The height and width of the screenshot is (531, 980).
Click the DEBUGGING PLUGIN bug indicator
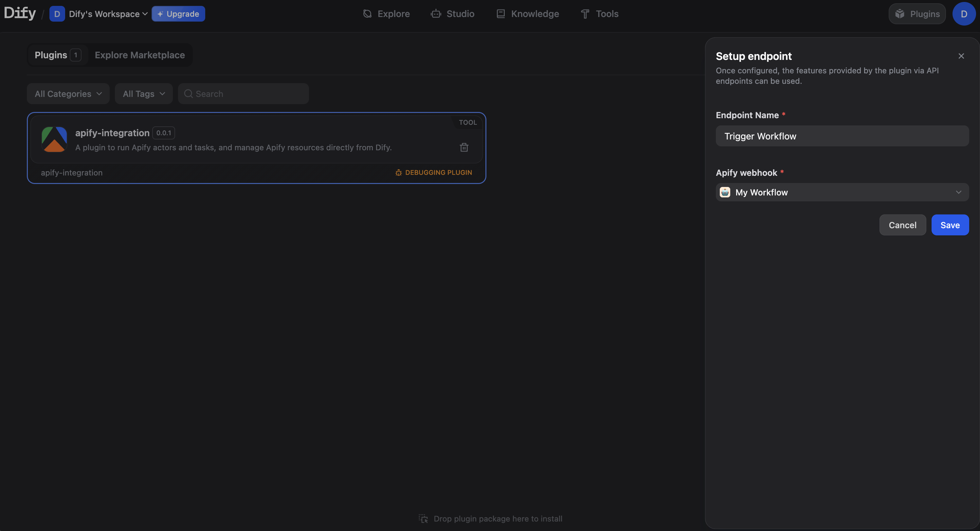433,172
